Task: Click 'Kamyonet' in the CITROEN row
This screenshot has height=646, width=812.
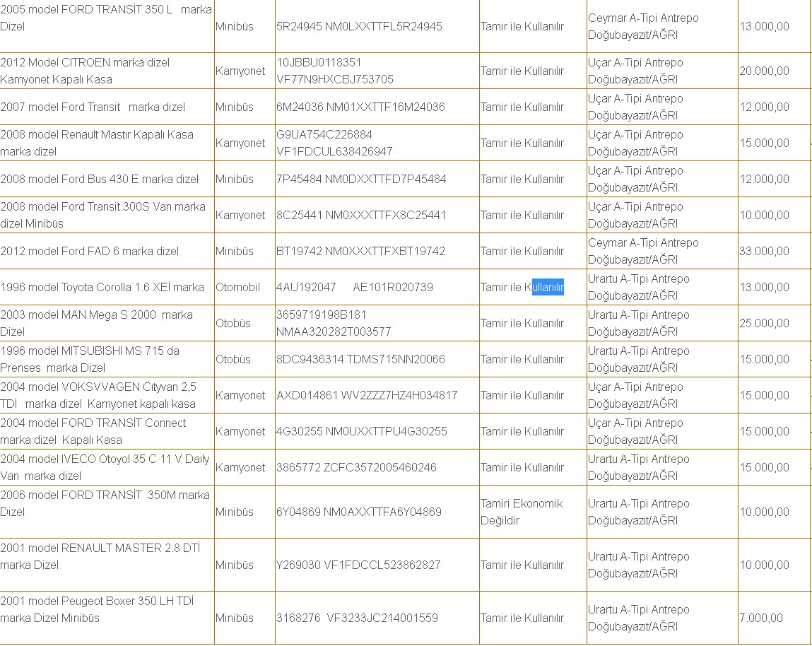Action: [240, 71]
